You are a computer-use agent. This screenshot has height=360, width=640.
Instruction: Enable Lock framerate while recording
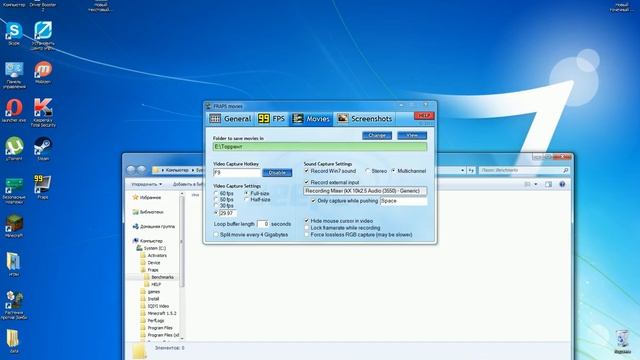pyautogui.click(x=307, y=228)
